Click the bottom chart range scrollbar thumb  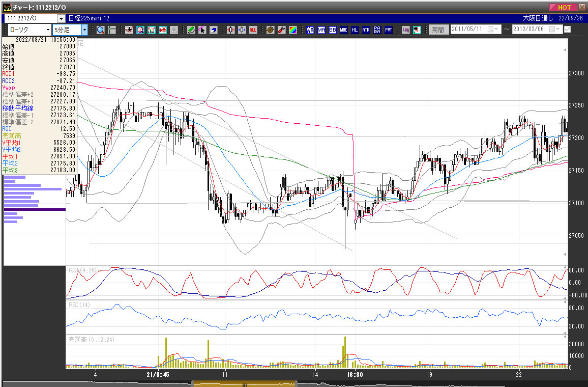coord(244,384)
